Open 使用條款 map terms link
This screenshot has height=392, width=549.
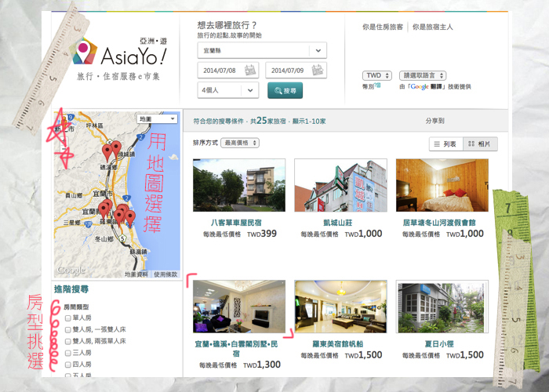click(x=165, y=274)
